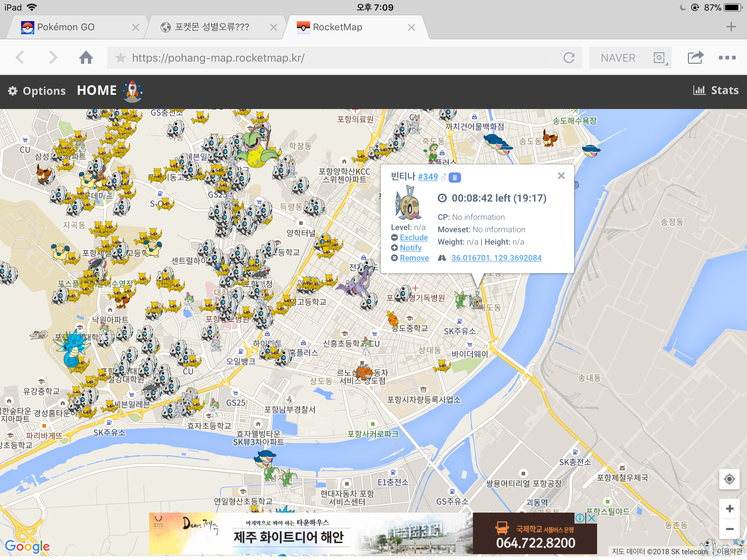The width and height of the screenshot is (747, 560).
Task: Tap the NAVER image search icon
Action: click(660, 58)
